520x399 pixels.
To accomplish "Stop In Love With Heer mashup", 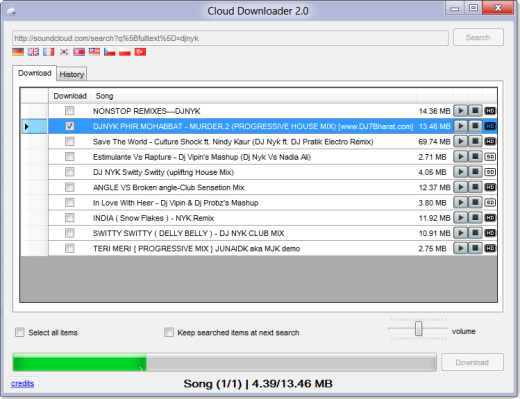I will [x=475, y=202].
